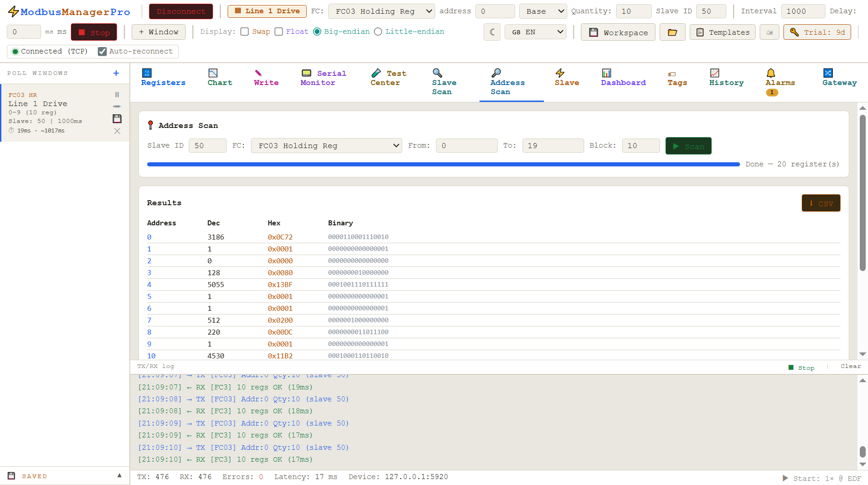Viewport: 868px width, 485px height.
Task: Pause the Line 1 Drive poll window
Action: coord(117,95)
